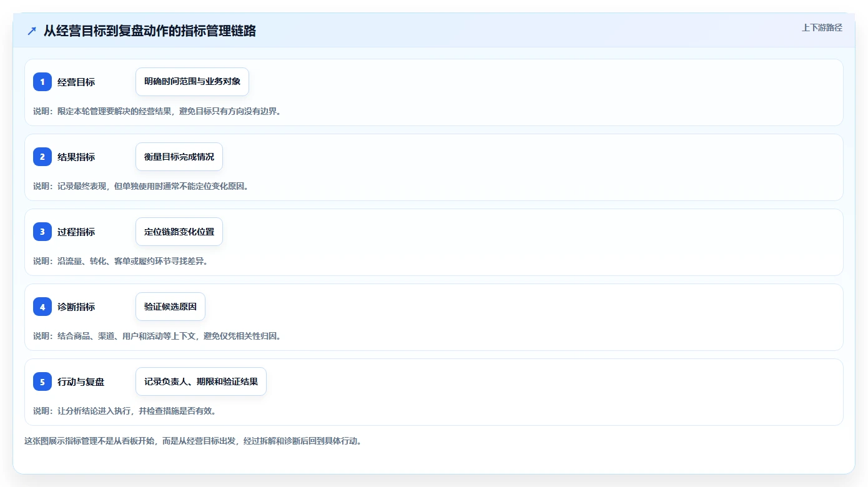
Task: Click the description starting 让分析结论进入执行
Action: pyautogui.click(x=124, y=411)
